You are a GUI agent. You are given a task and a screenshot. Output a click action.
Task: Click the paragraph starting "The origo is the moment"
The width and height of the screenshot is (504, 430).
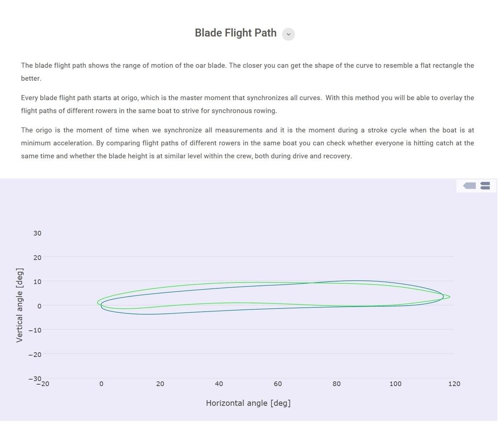[x=247, y=143]
